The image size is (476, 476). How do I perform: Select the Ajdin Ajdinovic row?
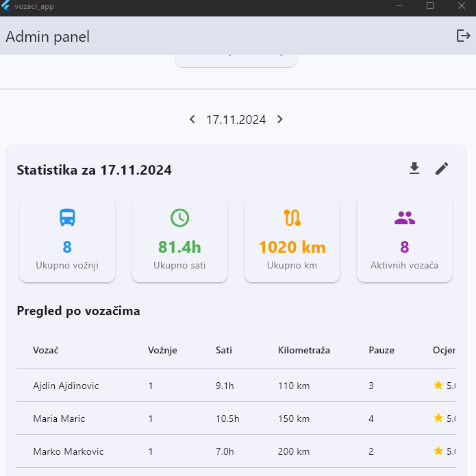pos(236,386)
